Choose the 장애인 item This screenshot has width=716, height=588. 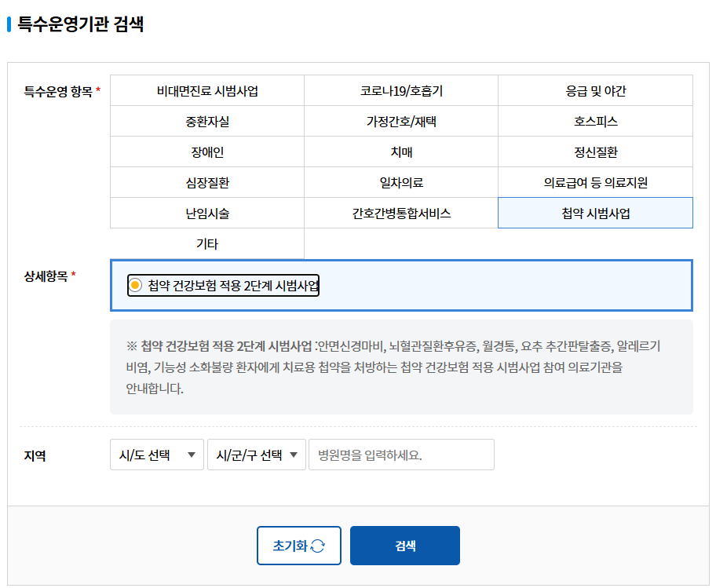pyautogui.click(x=206, y=152)
